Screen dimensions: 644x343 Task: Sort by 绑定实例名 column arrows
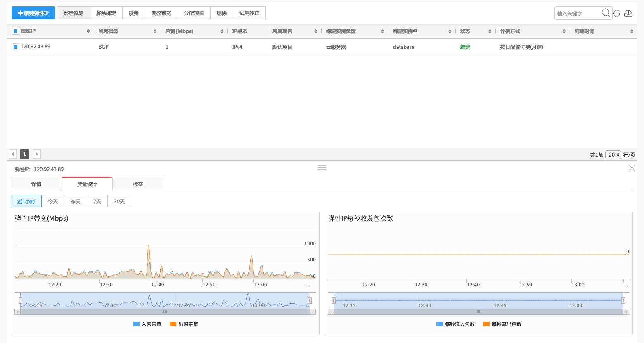[x=450, y=31]
